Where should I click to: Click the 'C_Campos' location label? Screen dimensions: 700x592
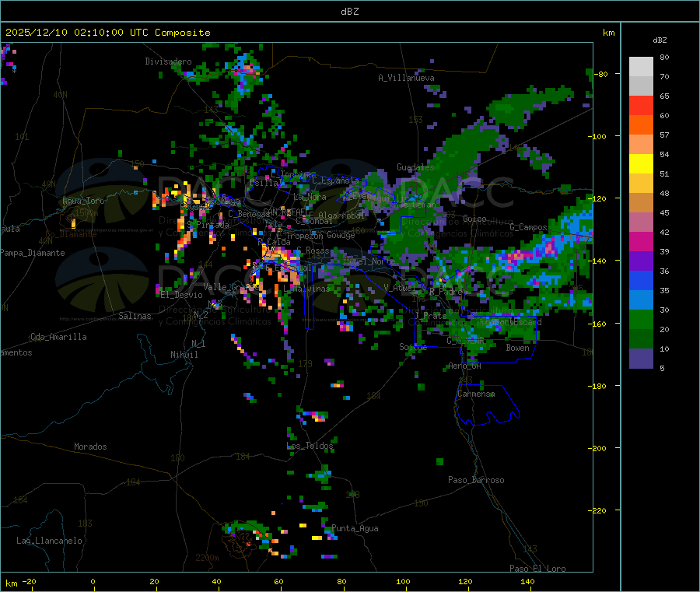pyautogui.click(x=529, y=227)
